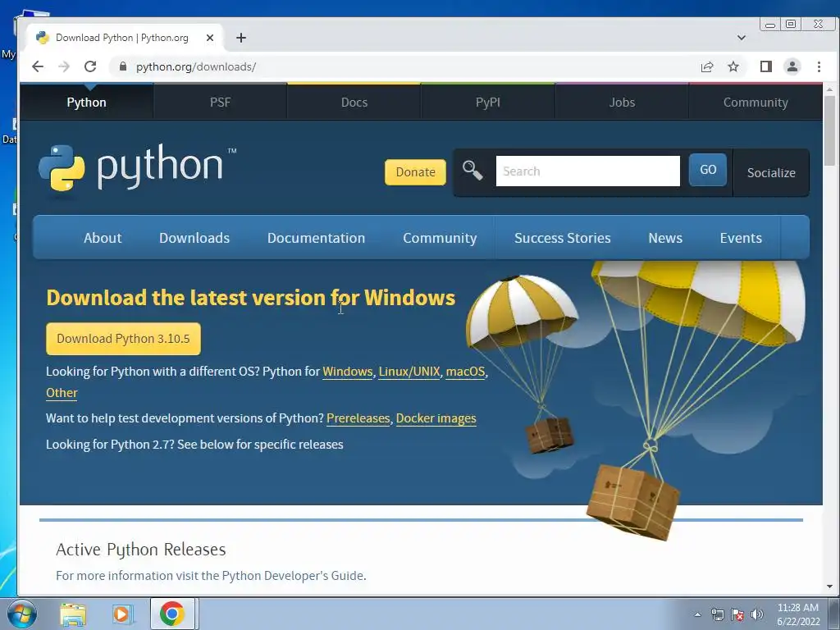
Task: Click the magnifying glass search icon
Action: coord(472,171)
